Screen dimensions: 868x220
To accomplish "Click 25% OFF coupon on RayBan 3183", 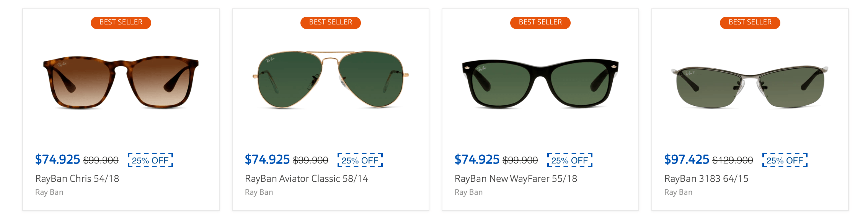I will click(x=785, y=160).
